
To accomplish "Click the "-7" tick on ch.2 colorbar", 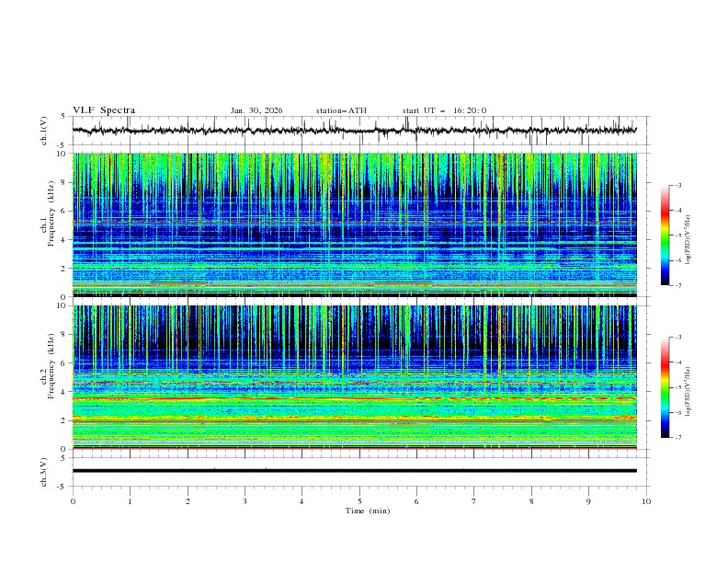I will [678, 438].
